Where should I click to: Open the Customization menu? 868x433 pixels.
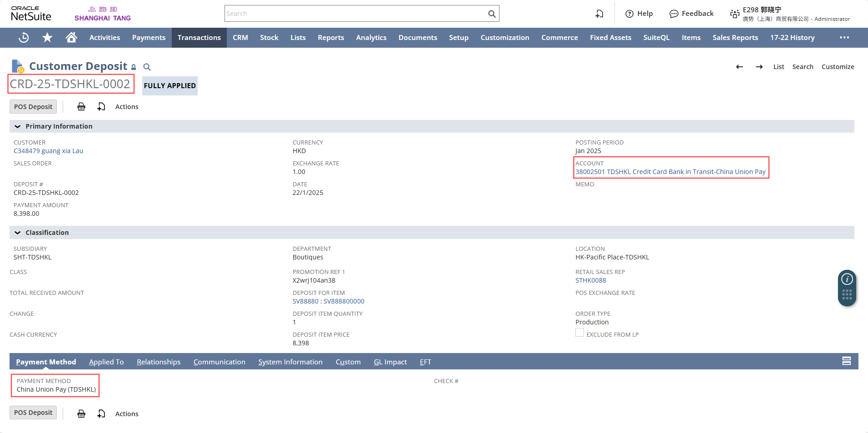(505, 38)
